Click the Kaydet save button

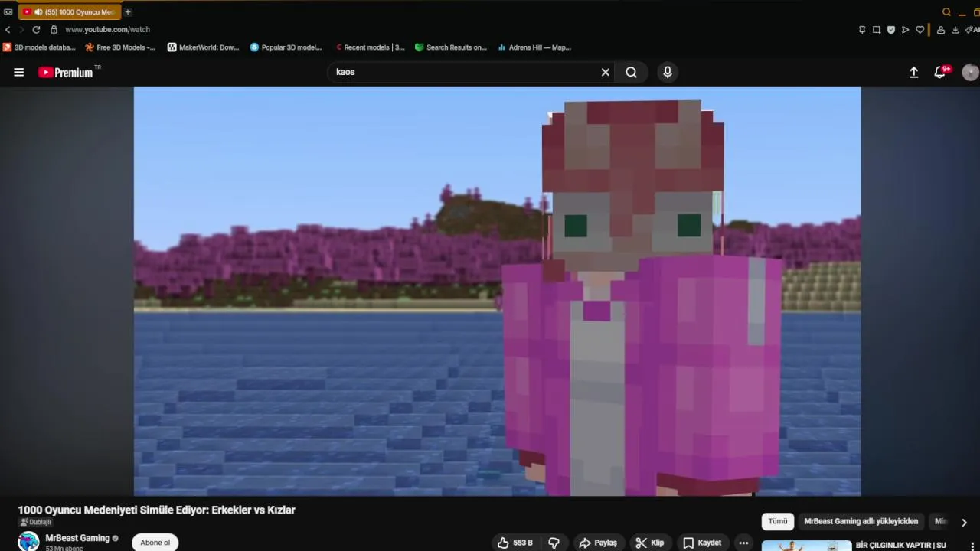click(702, 543)
